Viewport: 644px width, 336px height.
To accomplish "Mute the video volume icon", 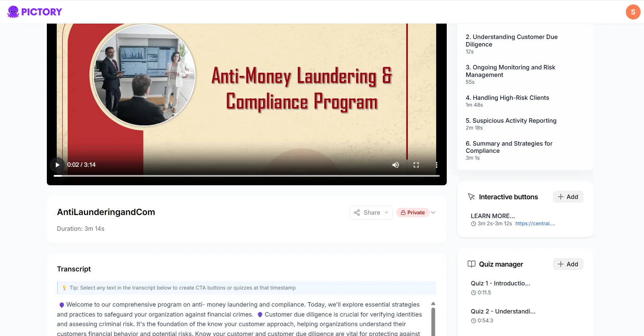I will coord(395,165).
